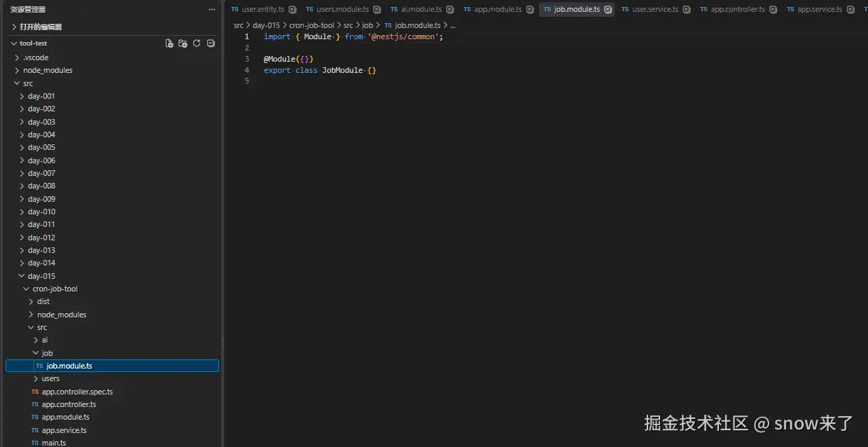This screenshot has height=447, width=868.
Task: Close the users.module.ts tab
Action: pos(377,10)
